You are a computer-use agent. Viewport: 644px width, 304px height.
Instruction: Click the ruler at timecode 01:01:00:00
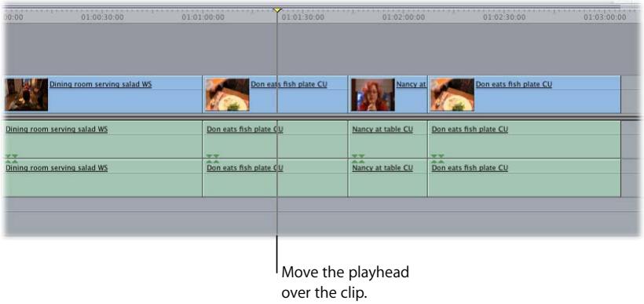203,17
